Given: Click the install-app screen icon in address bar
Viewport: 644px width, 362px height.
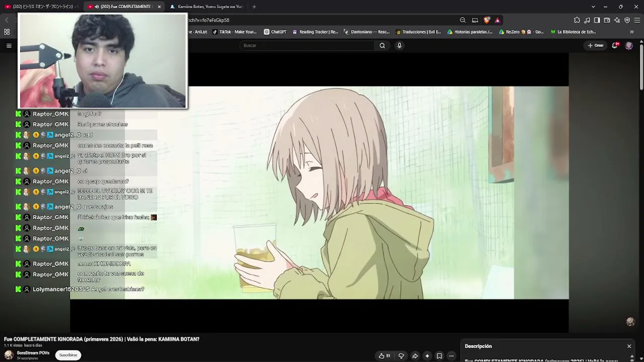Looking at the screenshot, I should point(474,20).
